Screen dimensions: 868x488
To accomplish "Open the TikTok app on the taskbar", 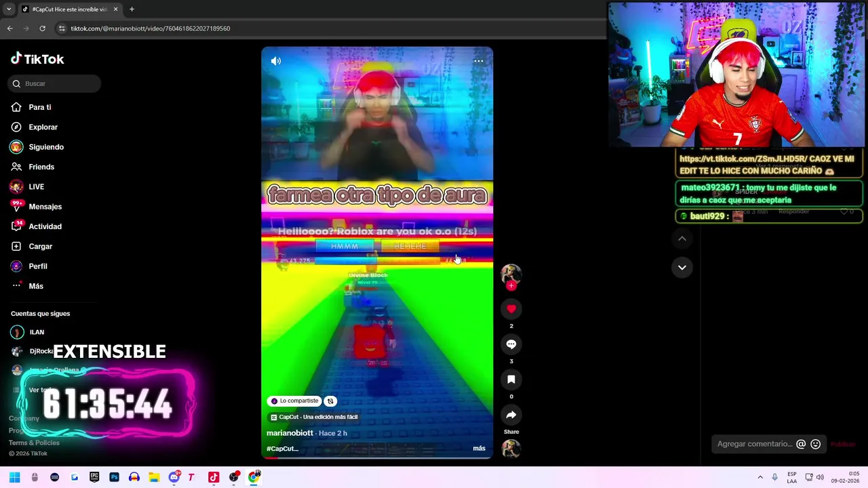I will (214, 477).
